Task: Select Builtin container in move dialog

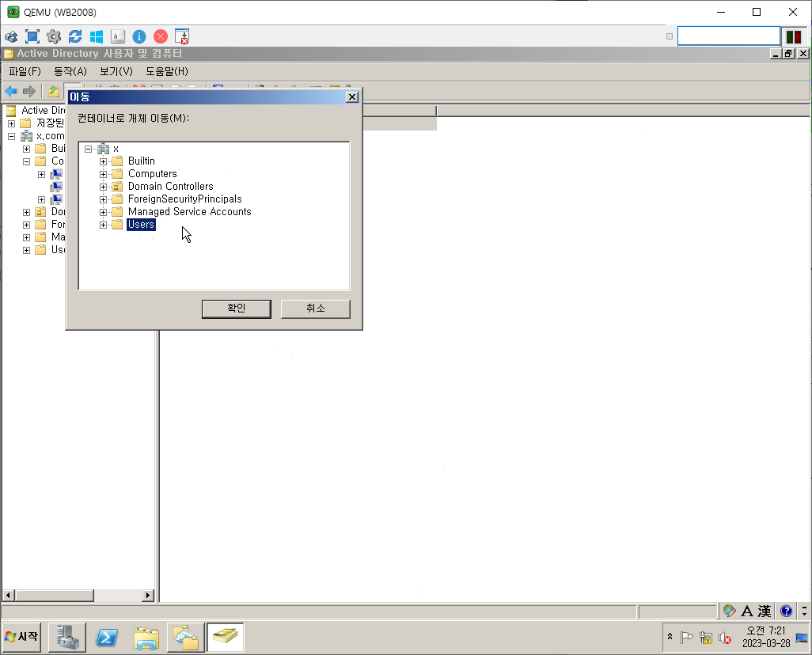Action: point(142,161)
